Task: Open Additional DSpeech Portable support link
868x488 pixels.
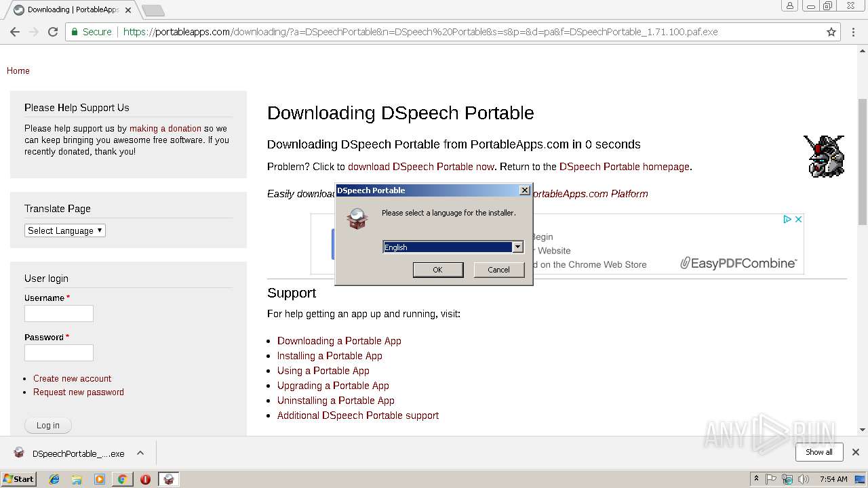Action: pos(358,415)
